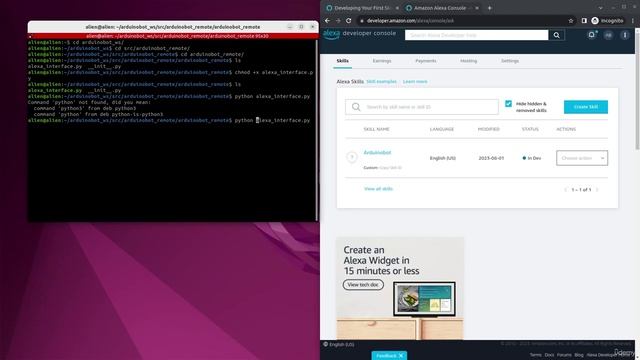Click the Incognito profile indicator
This screenshot has height=360, width=640.
(607, 20)
